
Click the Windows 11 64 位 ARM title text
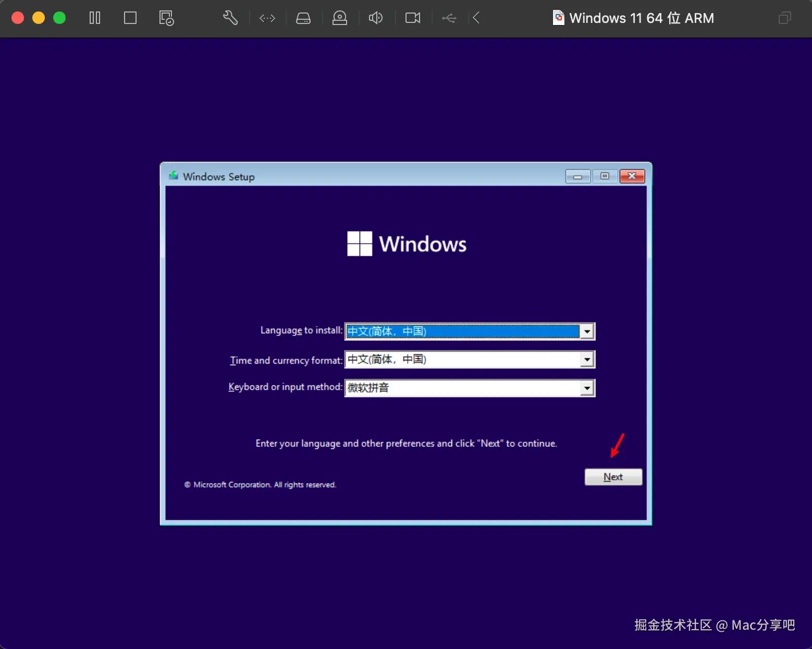642,18
